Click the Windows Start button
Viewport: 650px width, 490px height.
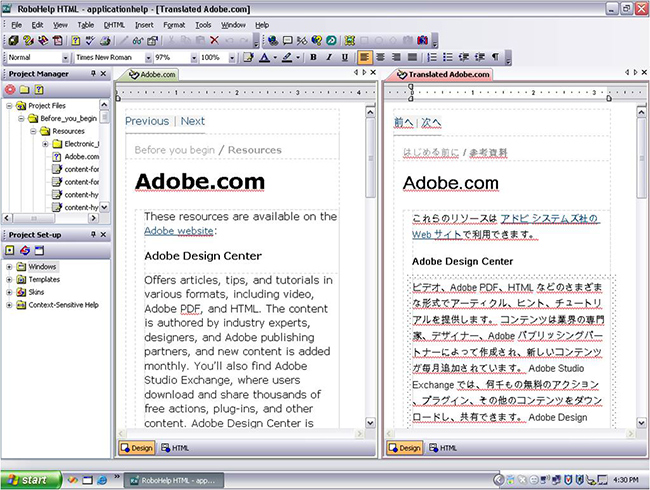coord(28,480)
